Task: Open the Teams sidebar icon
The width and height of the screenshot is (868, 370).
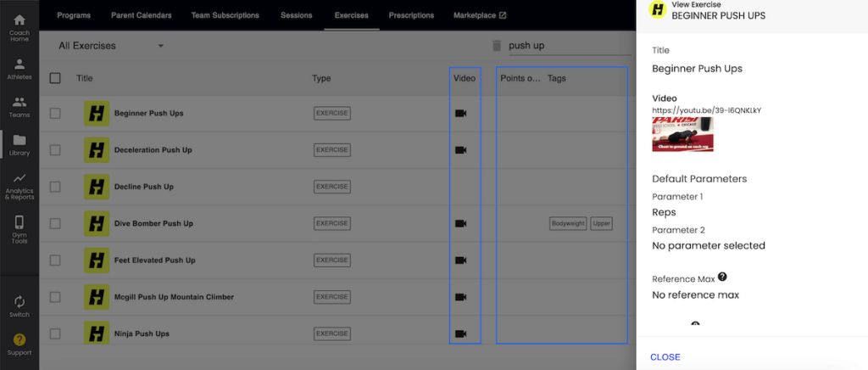Action: [19, 107]
